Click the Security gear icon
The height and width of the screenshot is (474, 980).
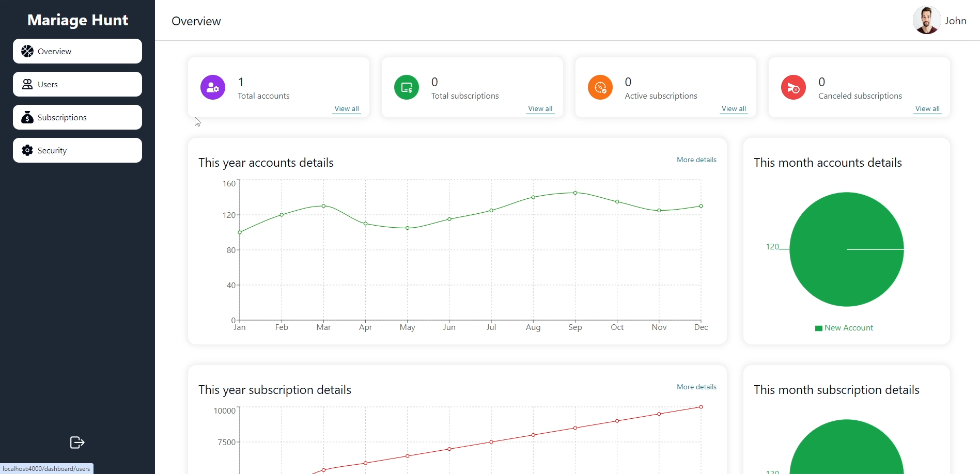27,150
